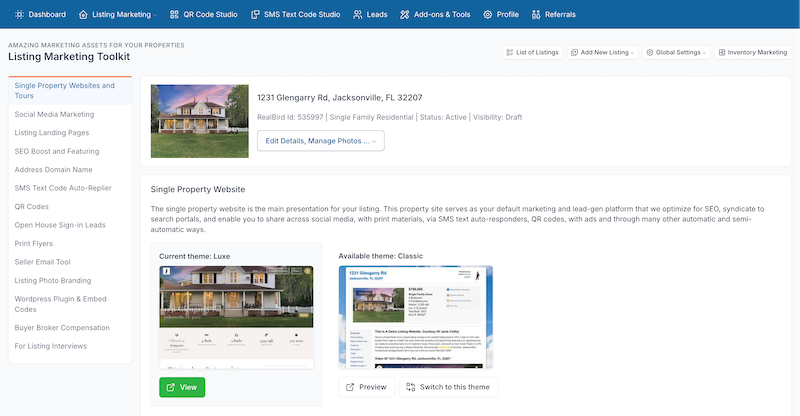Image resolution: width=800 pixels, height=416 pixels.
Task: Open Wordpress Plugin & Embed Codes section
Action: (x=60, y=304)
